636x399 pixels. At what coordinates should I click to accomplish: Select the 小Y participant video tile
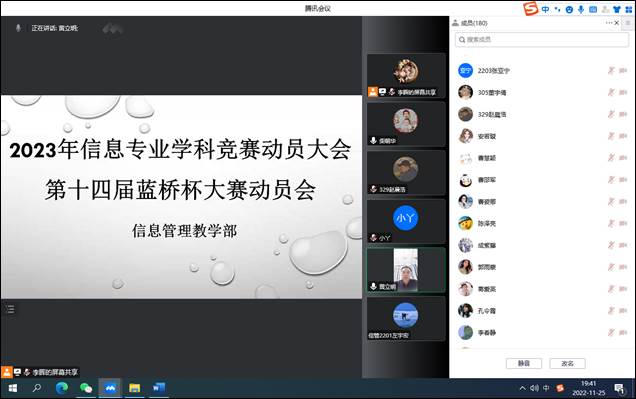(406, 221)
